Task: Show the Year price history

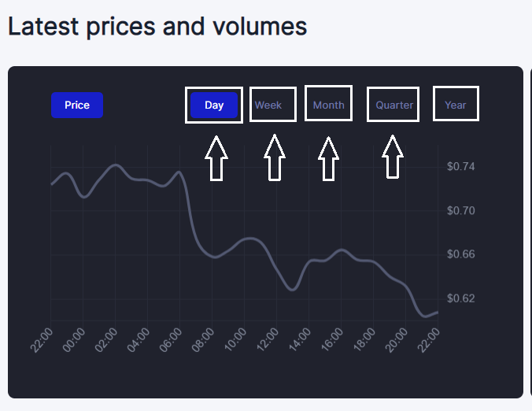Action: [456, 105]
